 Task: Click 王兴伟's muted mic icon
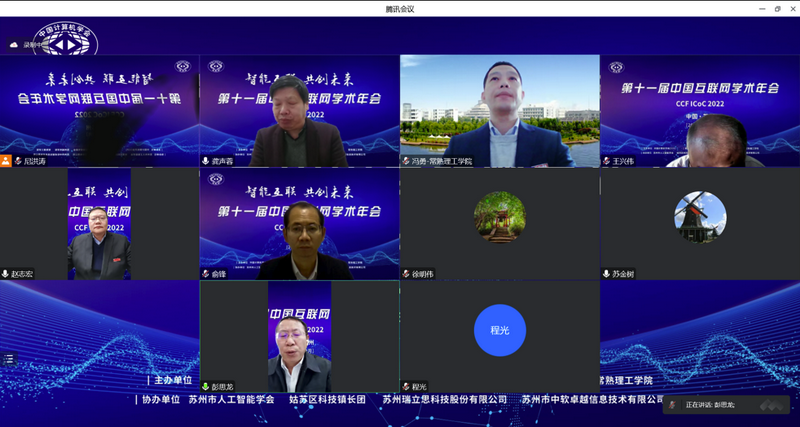(606, 161)
